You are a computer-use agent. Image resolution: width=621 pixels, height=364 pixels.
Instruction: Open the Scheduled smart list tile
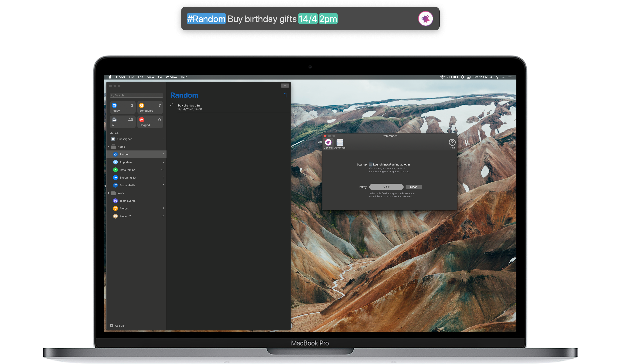point(150,107)
